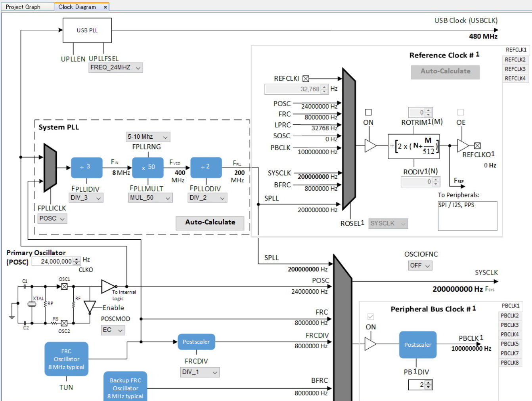532x401 pixels.
Task: Click the FPLLIDIV divide-by-3 block
Action: click(86, 167)
